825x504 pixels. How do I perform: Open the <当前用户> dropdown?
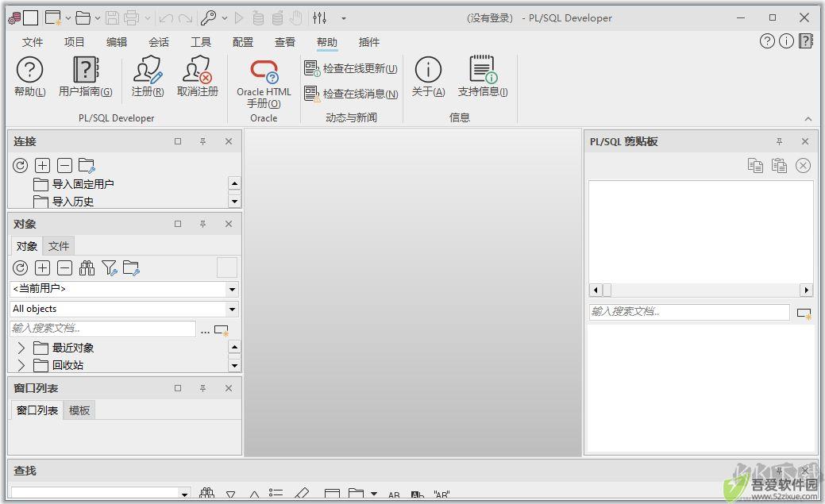(x=232, y=290)
